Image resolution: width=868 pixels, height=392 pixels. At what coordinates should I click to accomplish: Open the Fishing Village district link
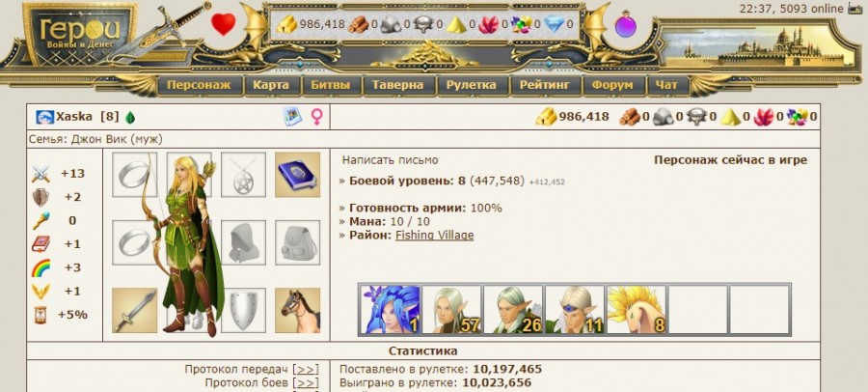435,235
